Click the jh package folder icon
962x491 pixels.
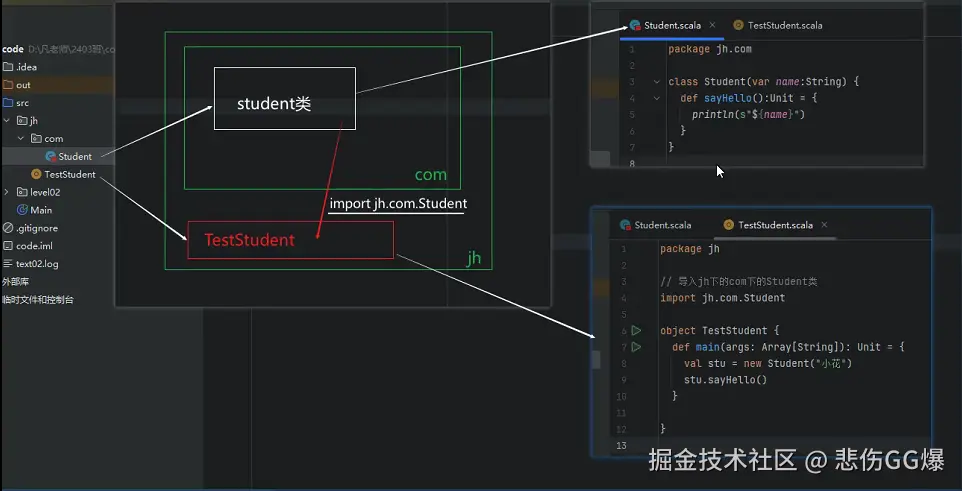click(x=21, y=120)
